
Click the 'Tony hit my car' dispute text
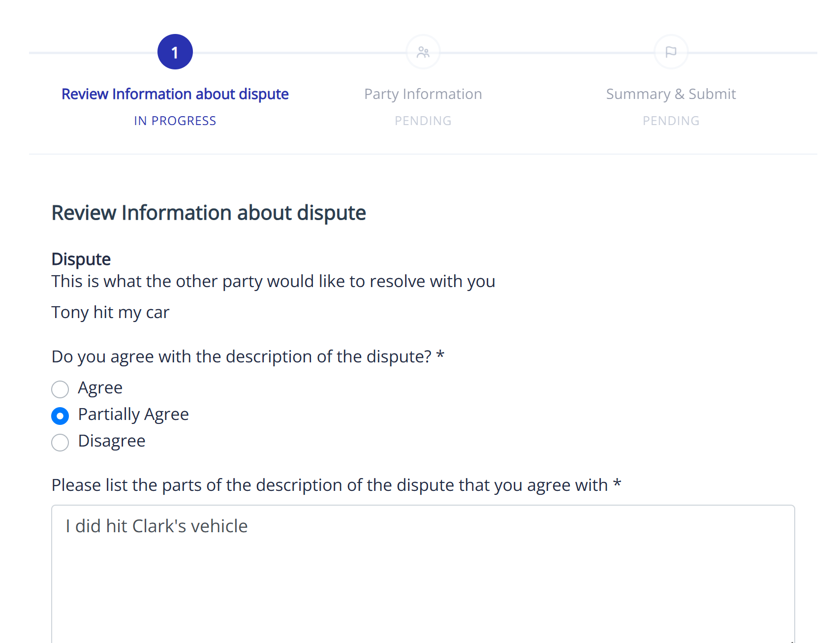[110, 312]
